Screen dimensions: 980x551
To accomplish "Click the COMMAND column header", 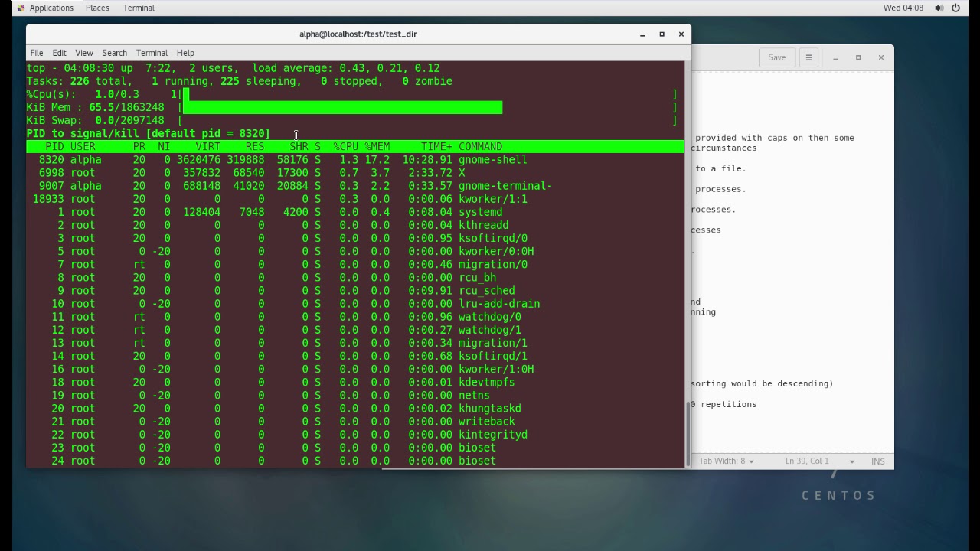I will 481,146.
